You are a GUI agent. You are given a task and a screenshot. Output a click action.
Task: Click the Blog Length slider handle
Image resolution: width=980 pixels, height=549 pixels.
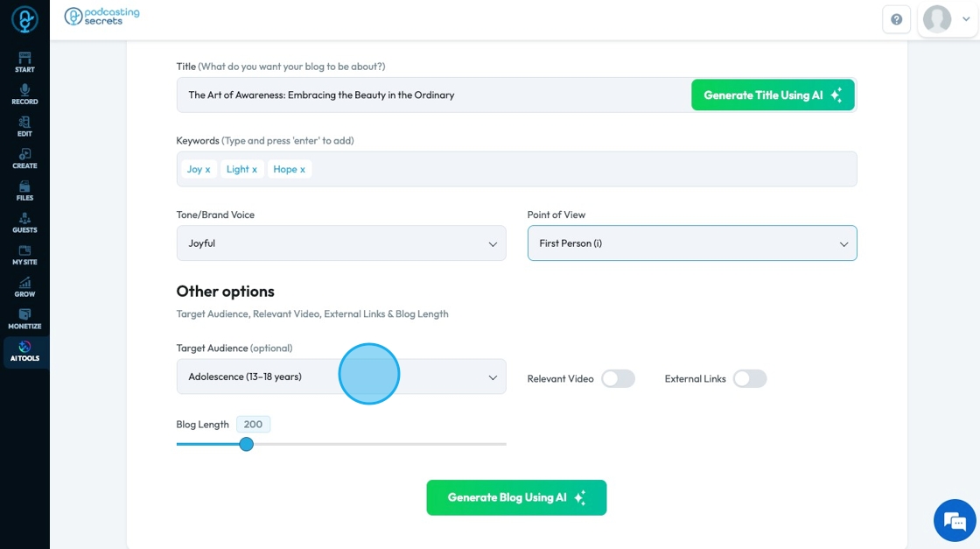(247, 444)
